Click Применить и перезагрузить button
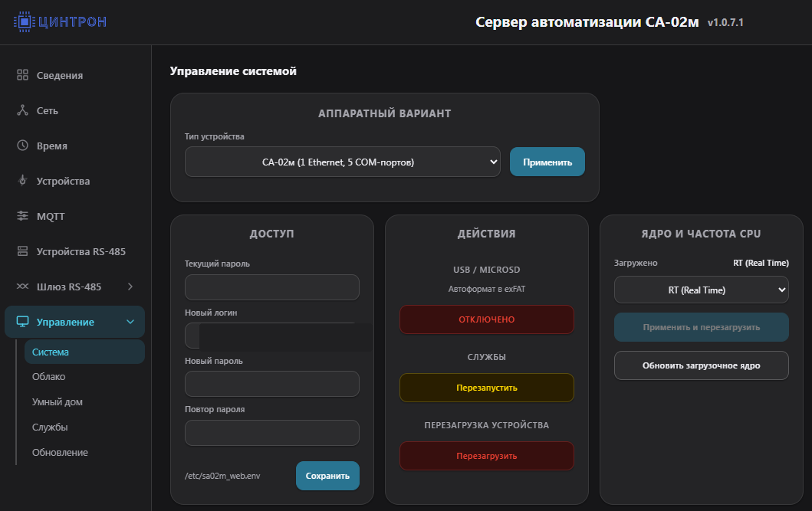 (x=701, y=327)
